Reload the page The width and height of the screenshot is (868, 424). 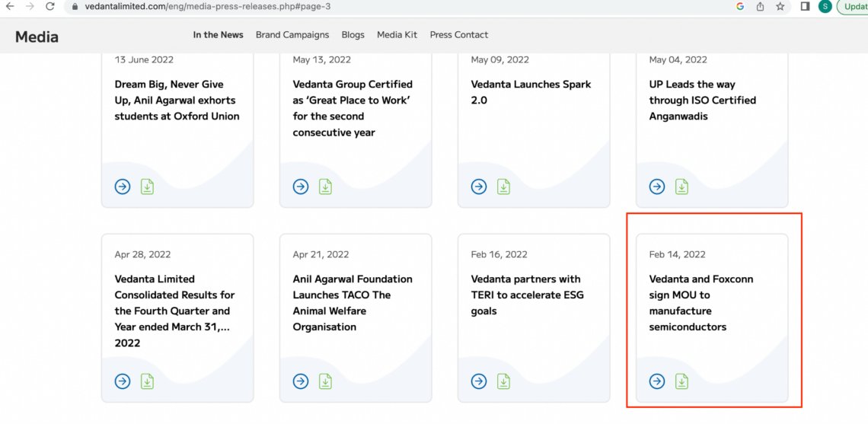pyautogui.click(x=49, y=7)
